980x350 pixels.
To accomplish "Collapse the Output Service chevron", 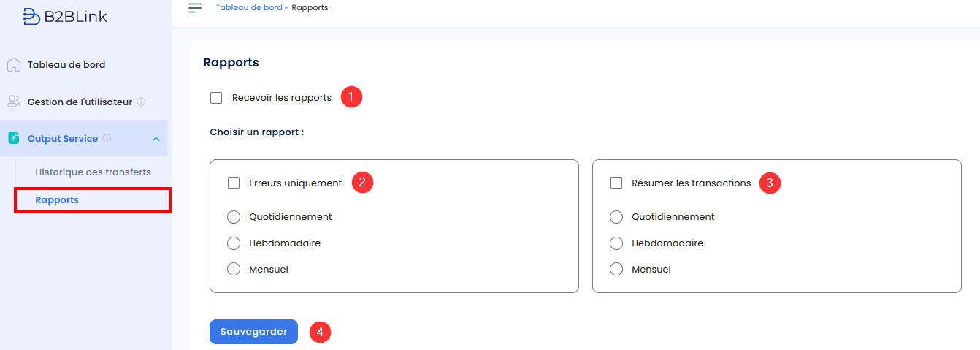I will [156, 139].
